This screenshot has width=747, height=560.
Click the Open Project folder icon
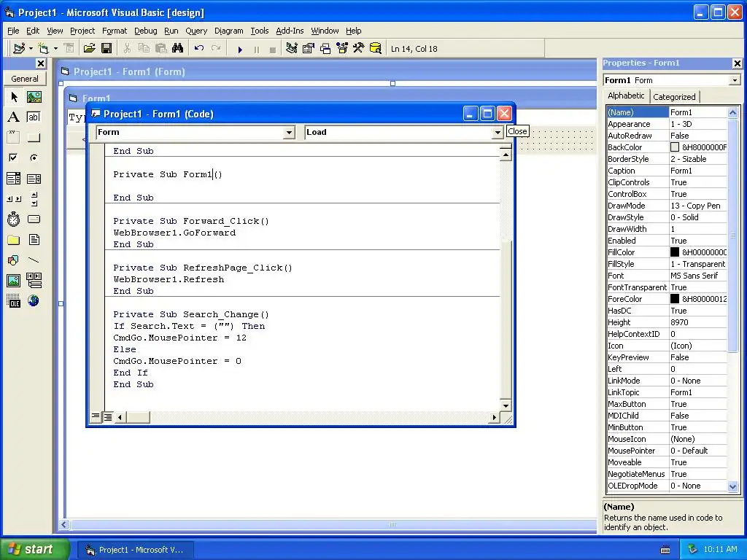(x=89, y=49)
